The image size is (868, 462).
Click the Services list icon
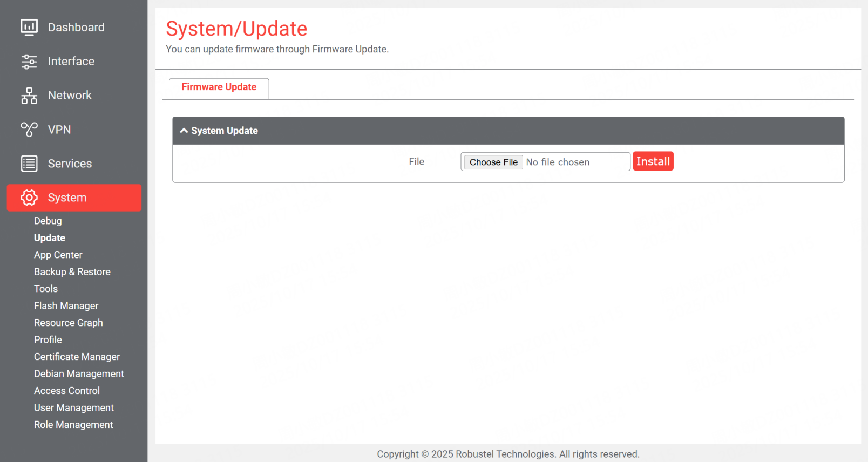pos(29,164)
